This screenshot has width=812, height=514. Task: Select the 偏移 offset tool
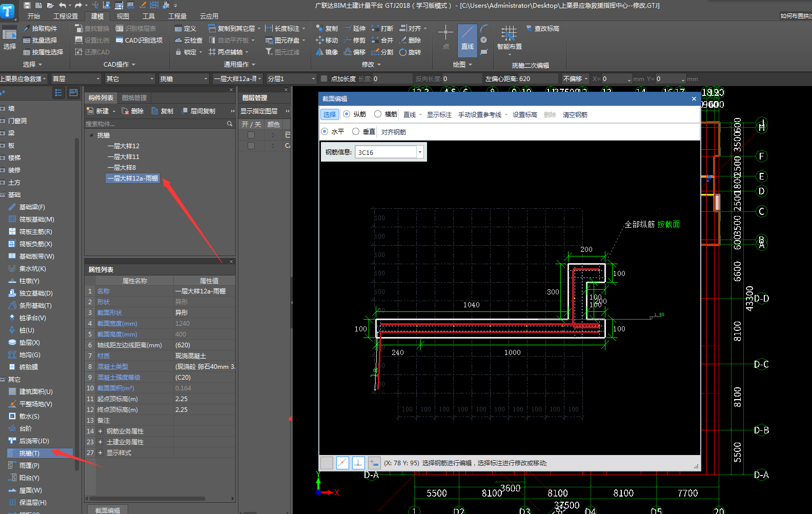354,52
